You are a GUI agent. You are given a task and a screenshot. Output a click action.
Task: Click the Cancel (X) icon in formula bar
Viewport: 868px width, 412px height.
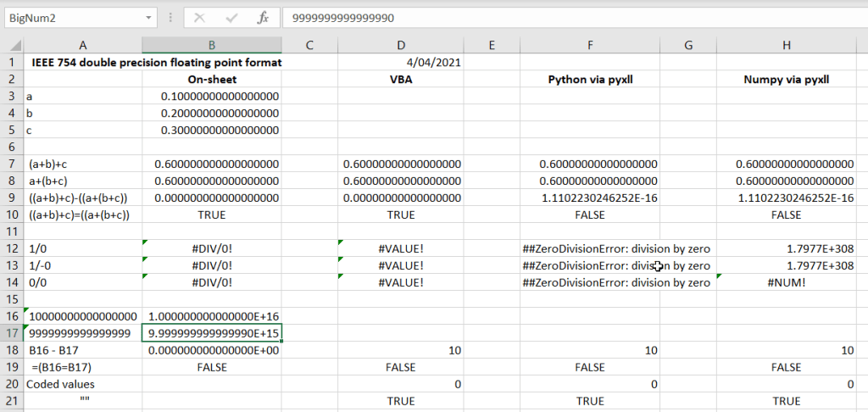(199, 17)
